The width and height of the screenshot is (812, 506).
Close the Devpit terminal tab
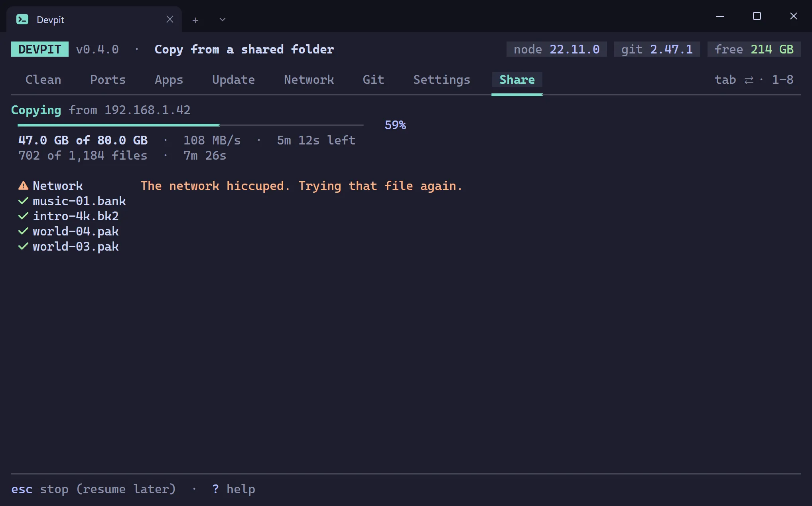tap(170, 19)
